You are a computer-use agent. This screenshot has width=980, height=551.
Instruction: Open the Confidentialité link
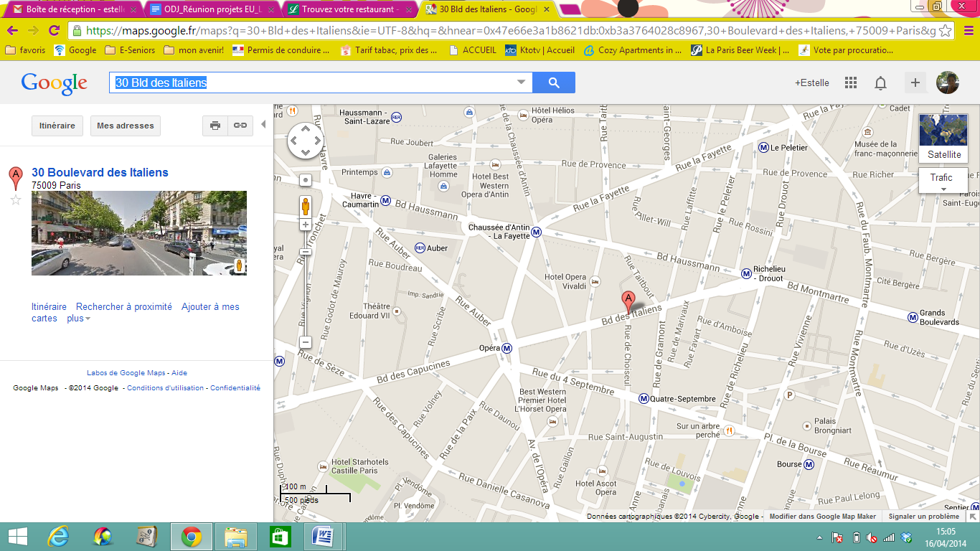point(235,388)
